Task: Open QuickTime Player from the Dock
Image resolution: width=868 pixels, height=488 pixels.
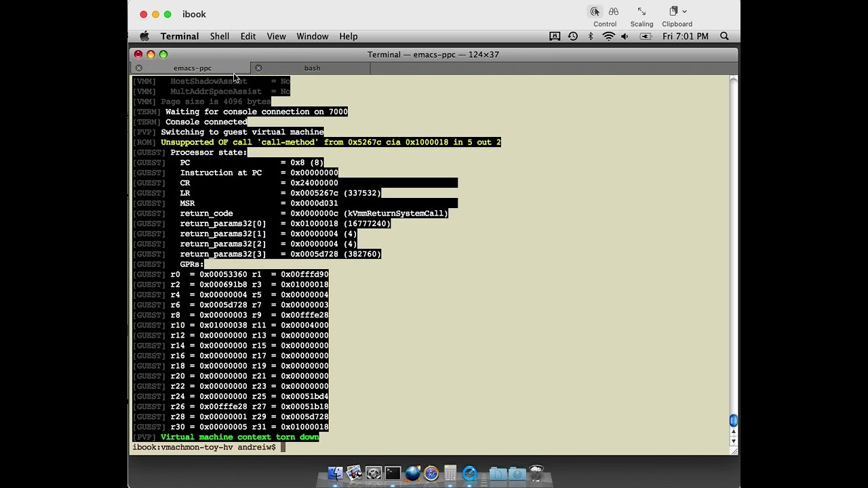Action: pyautogui.click(x=470, y=473)
